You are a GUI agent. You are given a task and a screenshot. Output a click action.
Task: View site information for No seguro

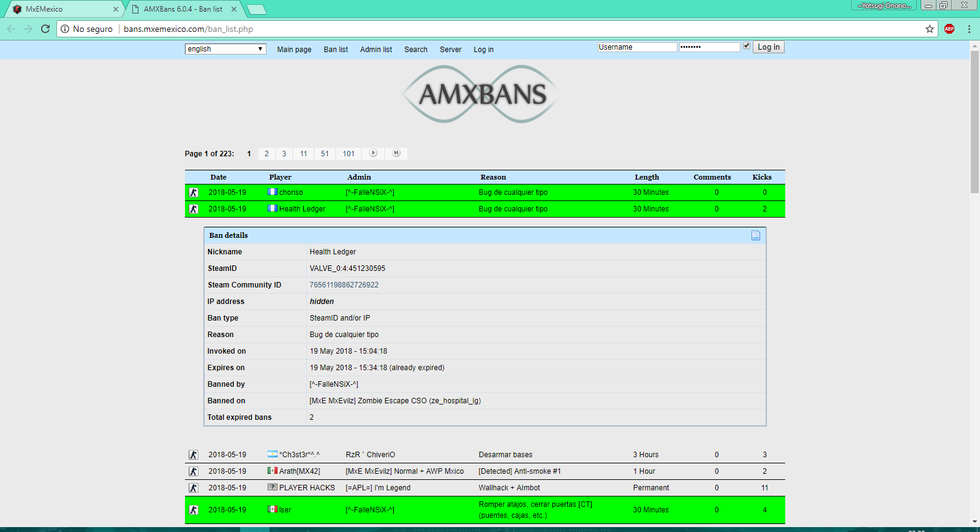click(87, 29)
